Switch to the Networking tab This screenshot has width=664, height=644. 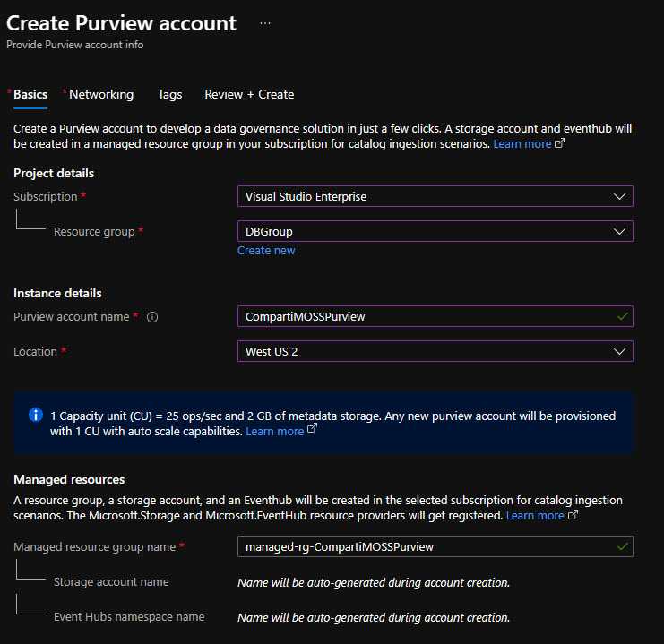tap(101, 94)
